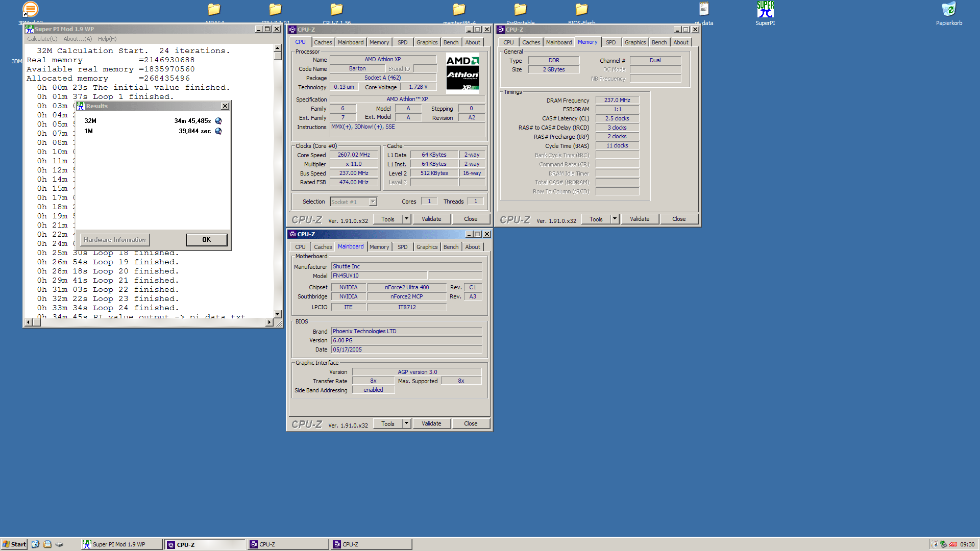Open the RwPortable desktop folder
Screen dimensions: 980x551
[520, 13]
